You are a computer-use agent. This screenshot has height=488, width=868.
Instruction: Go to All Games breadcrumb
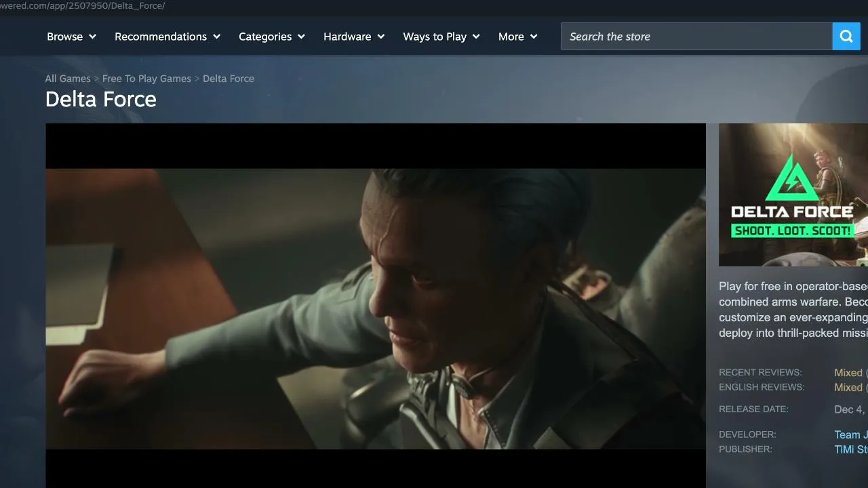click(x=68, y=79)
